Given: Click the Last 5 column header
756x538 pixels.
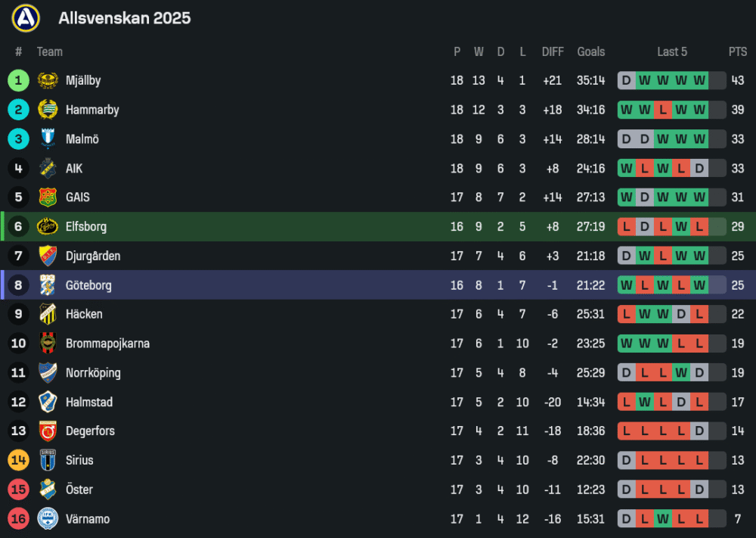Looking at the screenshot, I should (672, 51).
